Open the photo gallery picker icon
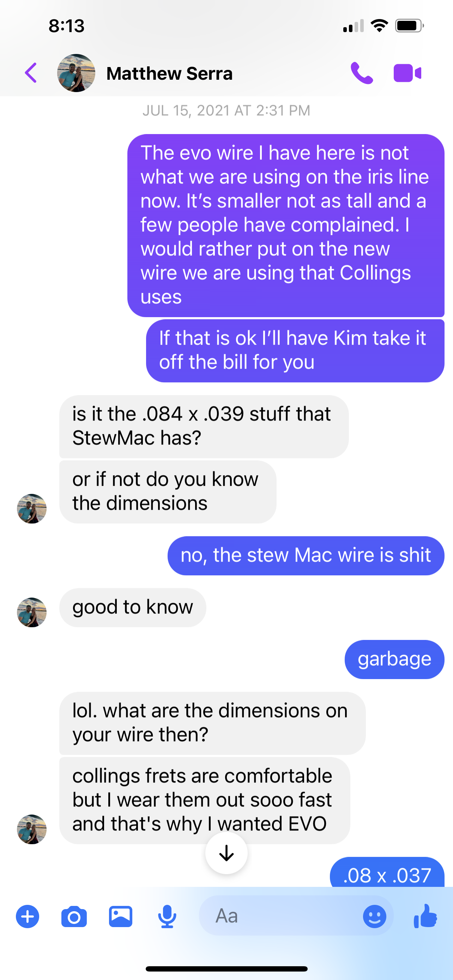 pos(121,917)
